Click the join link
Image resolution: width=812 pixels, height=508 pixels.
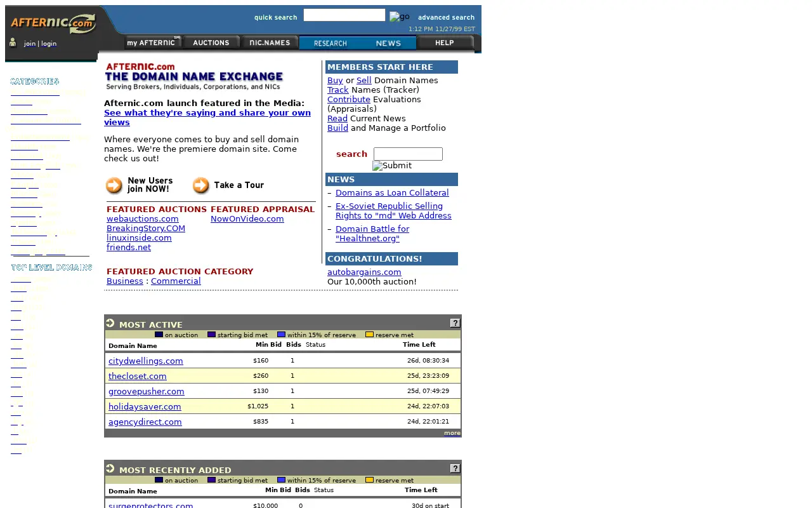tap(30, 44)
